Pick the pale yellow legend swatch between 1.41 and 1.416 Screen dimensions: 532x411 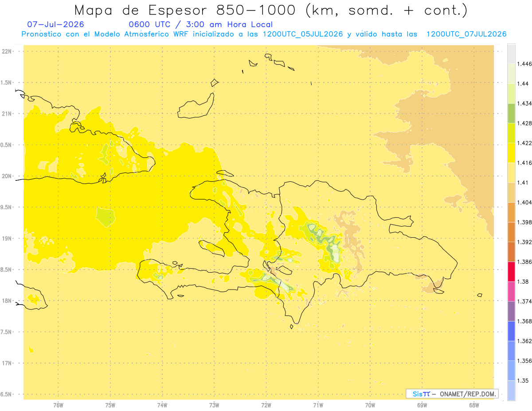(511, 172)
